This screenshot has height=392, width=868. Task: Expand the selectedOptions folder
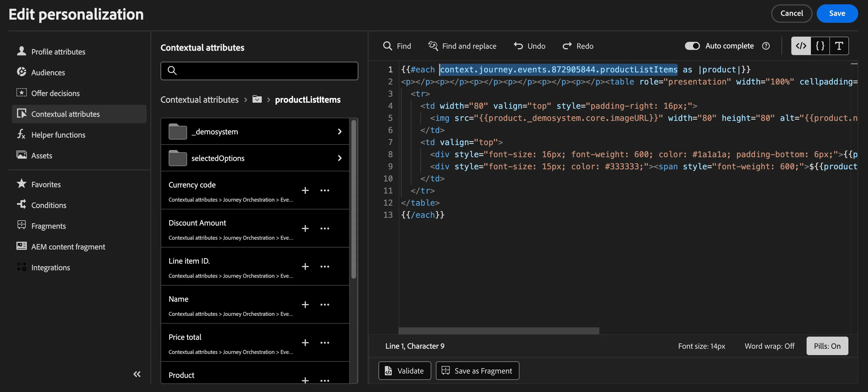255,158
